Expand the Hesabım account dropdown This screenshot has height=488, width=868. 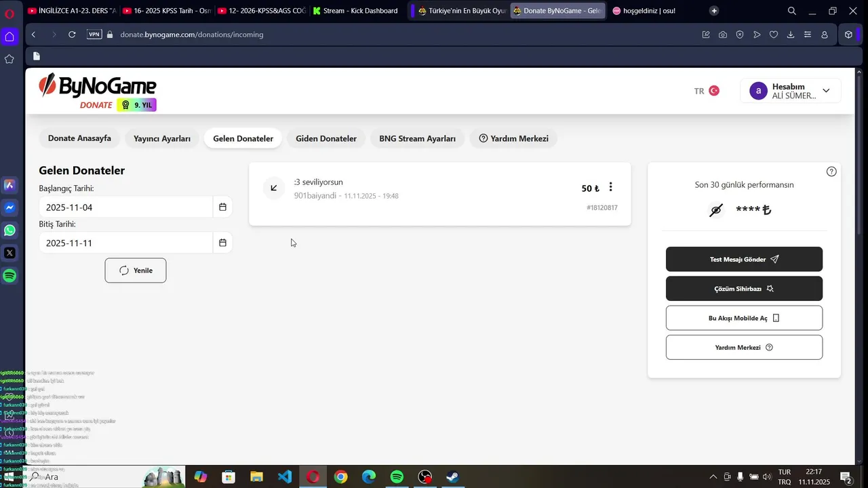tap(791, 91)
